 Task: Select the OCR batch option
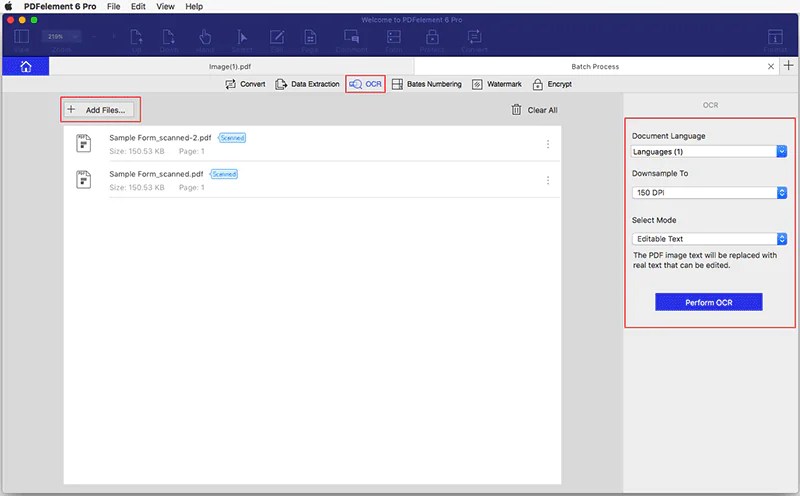pos(365,84)
